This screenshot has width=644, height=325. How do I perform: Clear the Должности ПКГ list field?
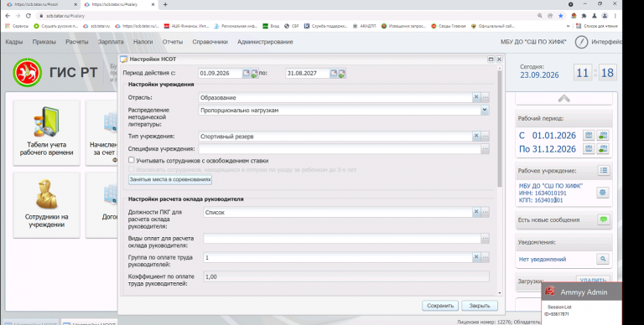(476, 212)
